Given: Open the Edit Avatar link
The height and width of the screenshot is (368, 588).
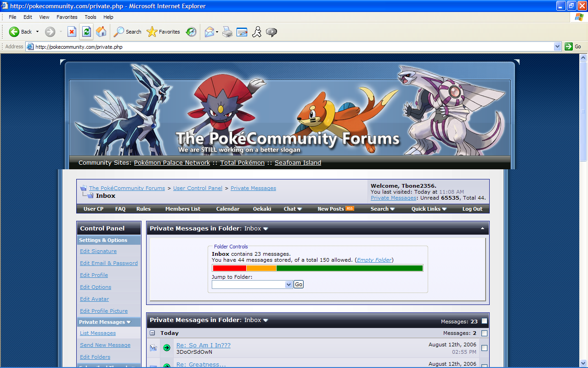Looking at the screenshot, I should 95,299.
